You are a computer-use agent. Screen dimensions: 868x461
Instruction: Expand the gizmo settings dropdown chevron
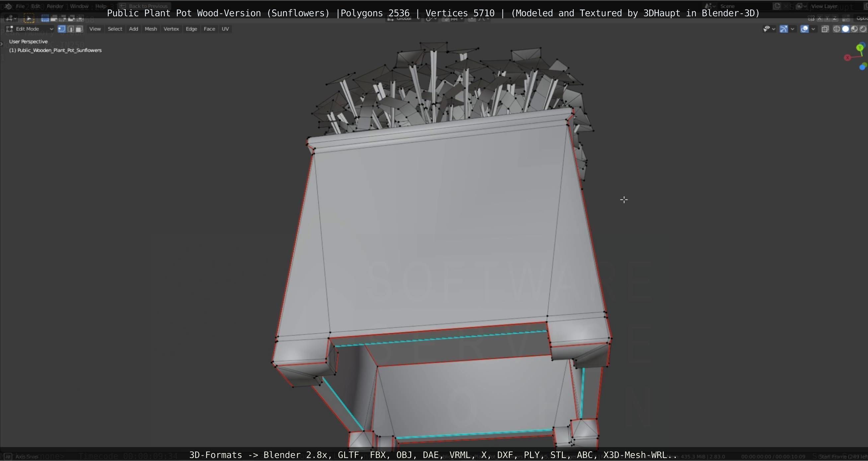click(x=793, y=29)
